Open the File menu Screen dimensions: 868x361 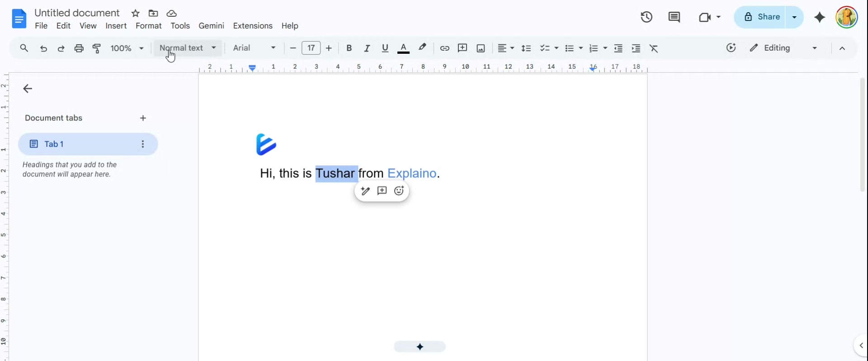click(41, 26)
